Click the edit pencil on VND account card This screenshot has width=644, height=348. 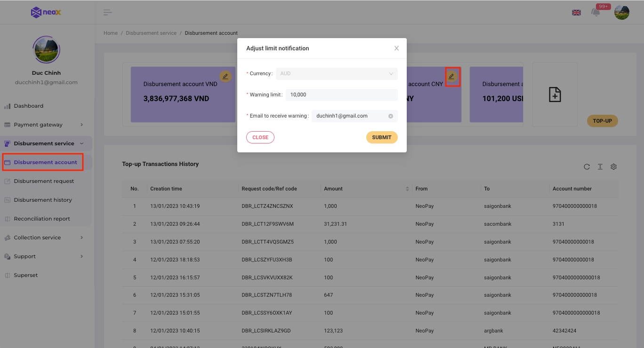click(x=225, y=76)
